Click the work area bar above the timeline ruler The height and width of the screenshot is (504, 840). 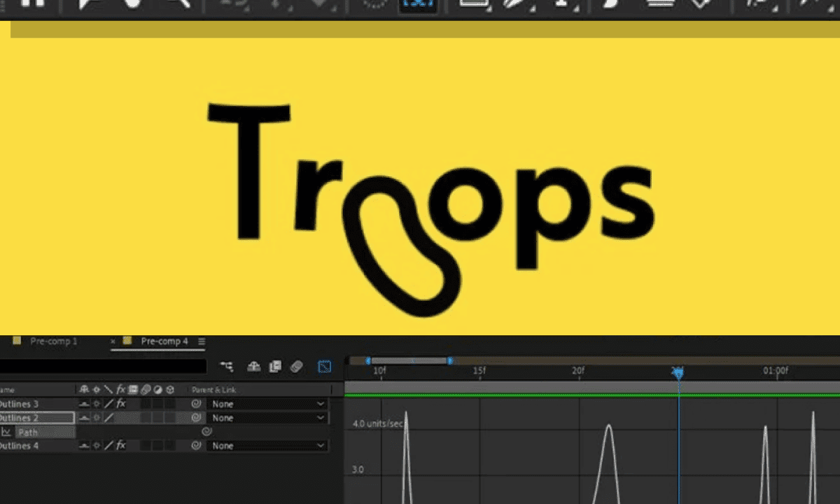click(x=409, y=360)
